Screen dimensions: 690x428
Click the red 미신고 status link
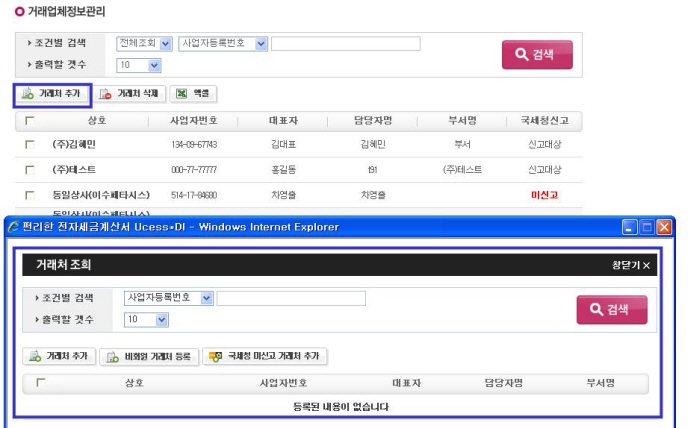[x=544, y=195]
